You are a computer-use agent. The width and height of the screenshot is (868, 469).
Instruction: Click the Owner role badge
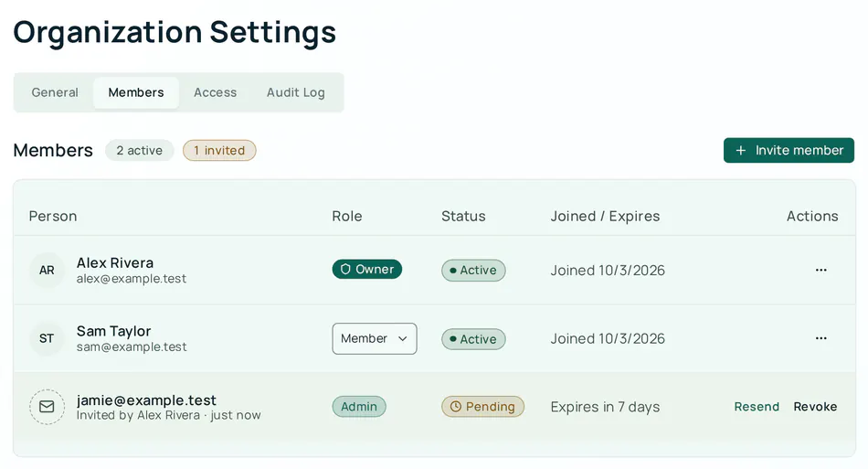pyautogui.click(x=367, y=269)
